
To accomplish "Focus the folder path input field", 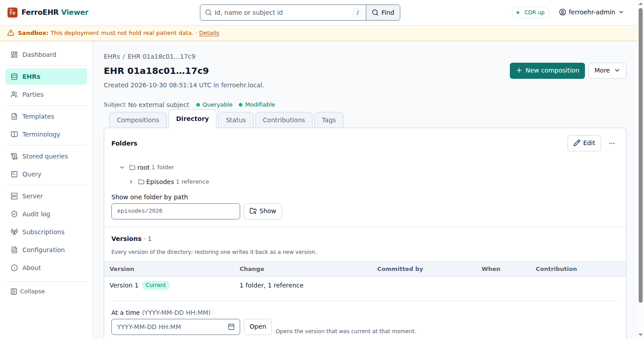I will [176, 211].
